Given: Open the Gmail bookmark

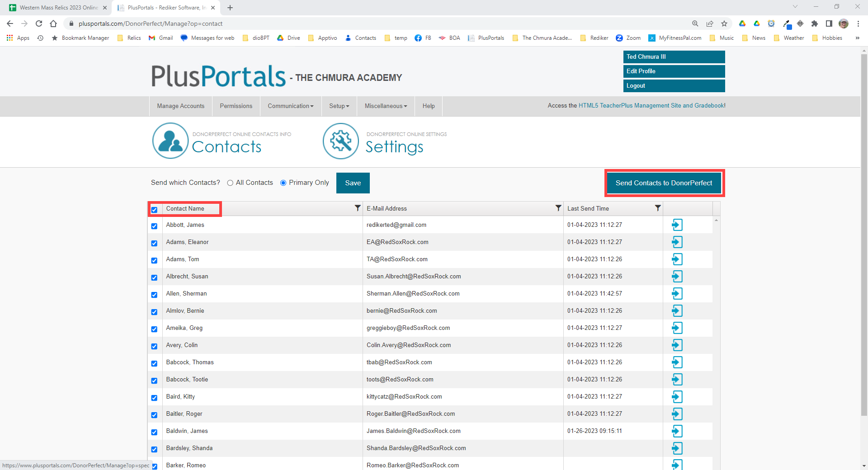Looking at the screenshot, I should tap(161, 38).
